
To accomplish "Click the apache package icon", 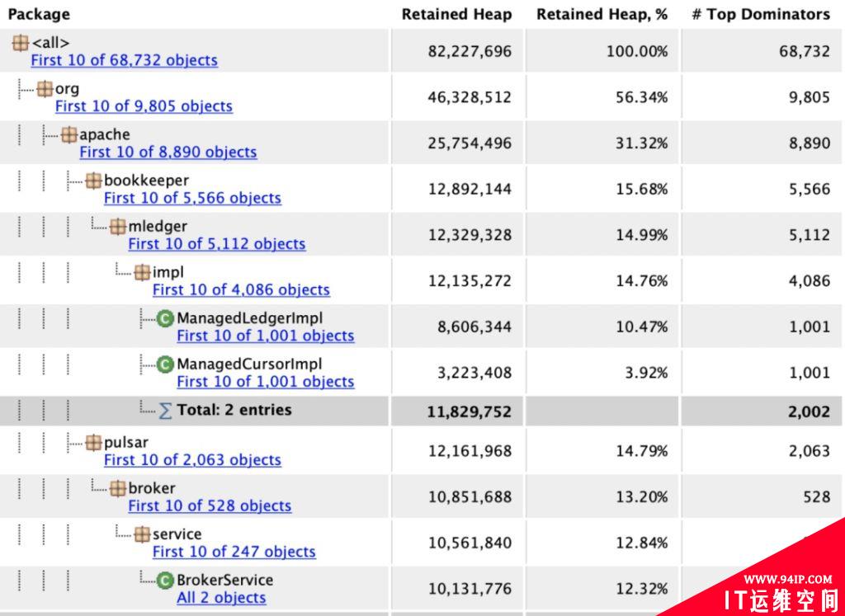I will tap(69, 134).
